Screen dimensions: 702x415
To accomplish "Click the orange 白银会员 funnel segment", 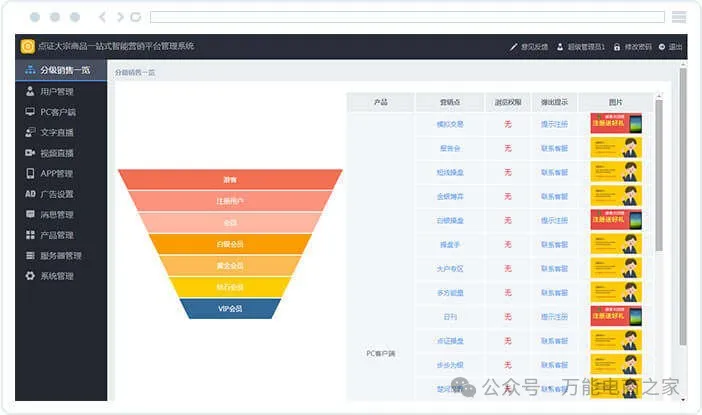I will (230, 244).
